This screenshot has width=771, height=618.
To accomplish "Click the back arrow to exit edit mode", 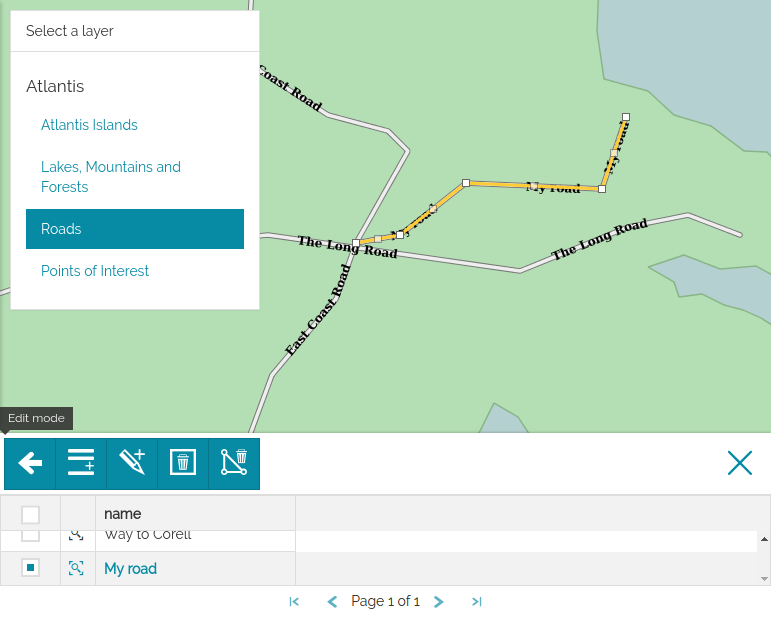I will coord(30,463).
